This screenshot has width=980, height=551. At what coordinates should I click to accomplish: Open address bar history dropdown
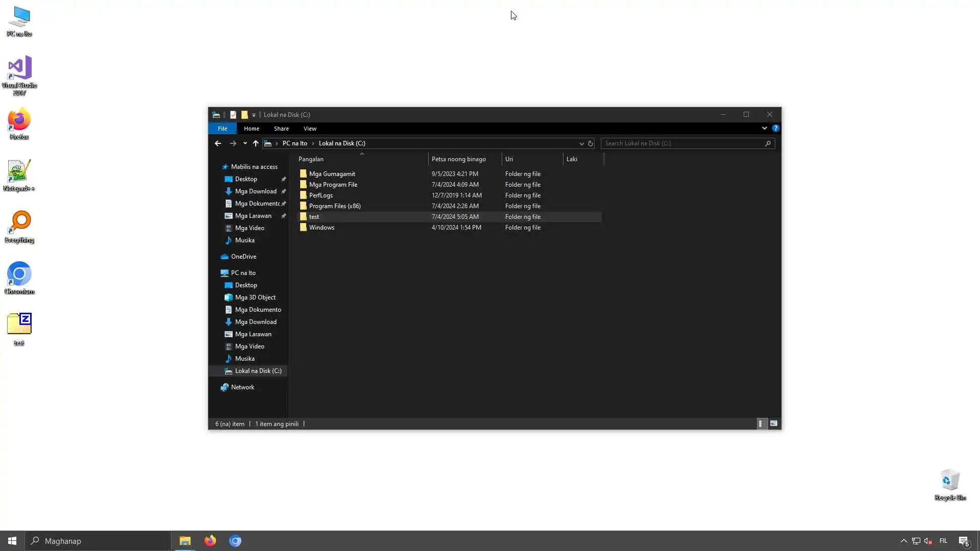pos(581,143)
